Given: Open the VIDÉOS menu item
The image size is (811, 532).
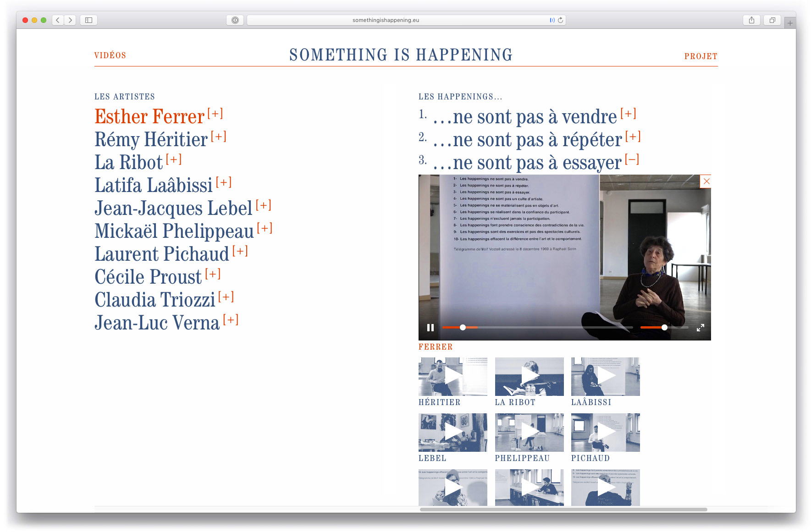Looking at the screenshot, I should (x=110, y=55).
